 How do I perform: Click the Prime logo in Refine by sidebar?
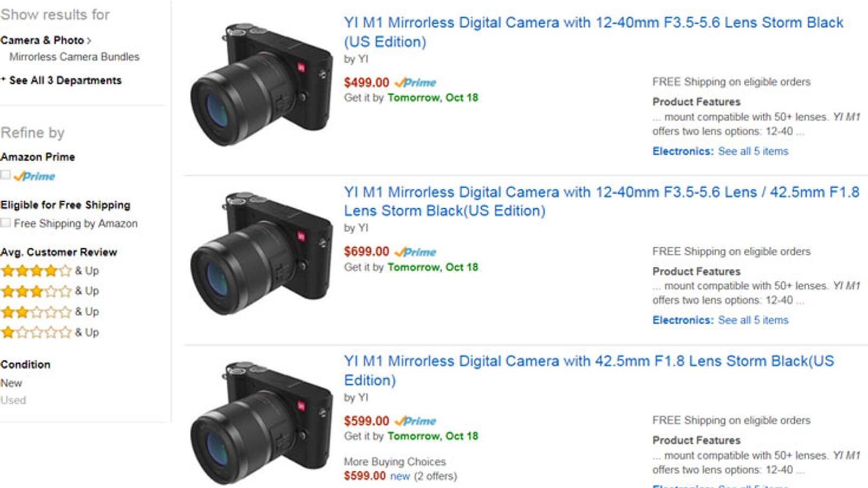click(x=35, y=176)
